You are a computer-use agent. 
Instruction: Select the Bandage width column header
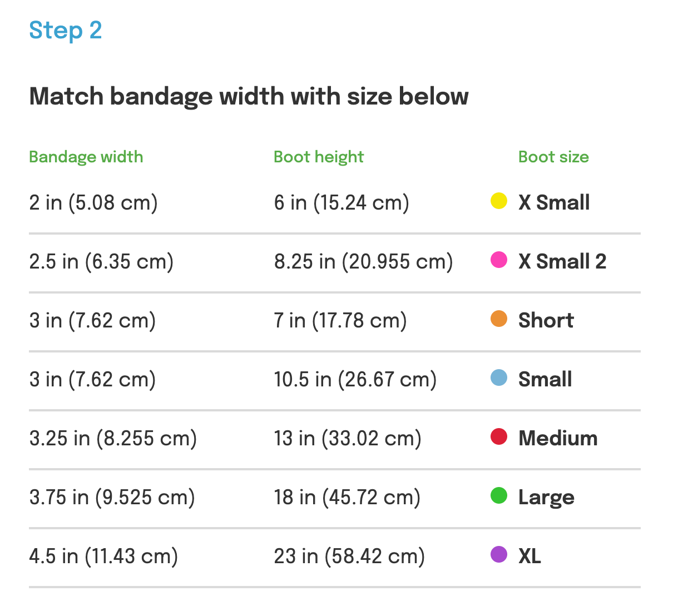(86, 157)
